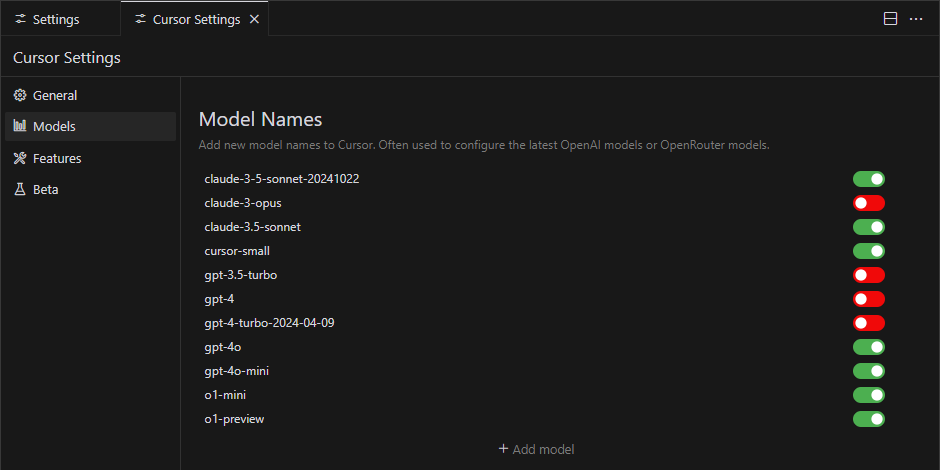Viewport: 940px width, 470px height.
Task: Open the Features settings section
Action: [x=91, y=158]
